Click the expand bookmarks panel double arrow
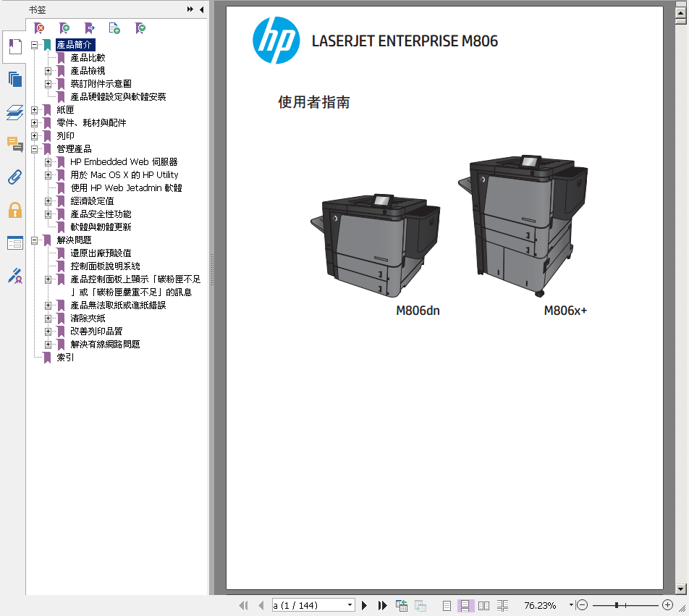The height and width of the screenshot is (616, 689). [190, 9]
